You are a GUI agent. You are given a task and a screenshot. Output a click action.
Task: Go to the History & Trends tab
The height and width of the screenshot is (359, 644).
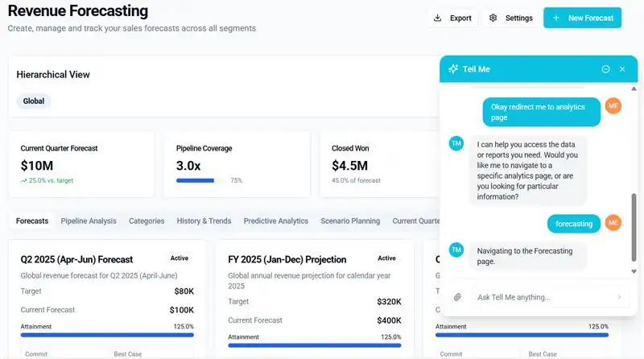pyautogui.click(x=204, y=221)
